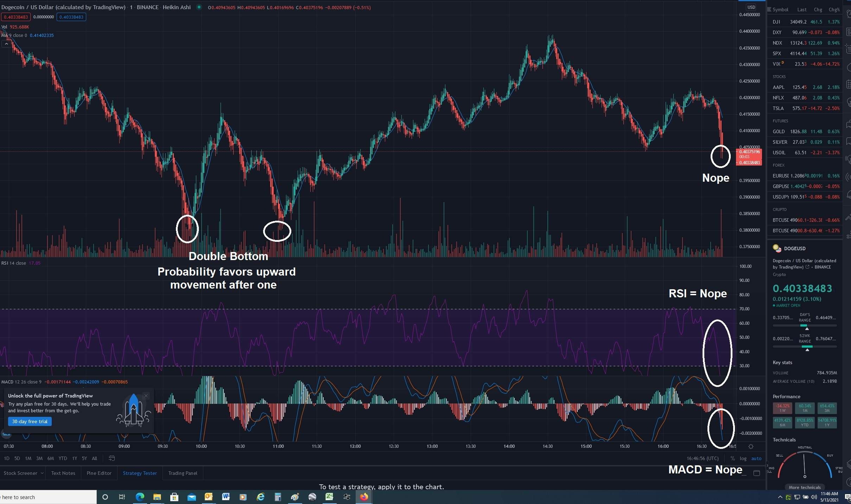Click the green data status dot

(199, 7)
